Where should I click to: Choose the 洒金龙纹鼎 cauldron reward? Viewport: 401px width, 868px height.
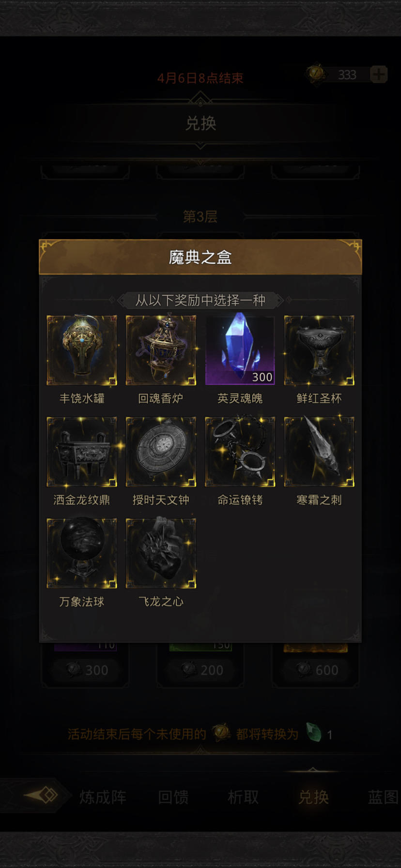(81, 452)
